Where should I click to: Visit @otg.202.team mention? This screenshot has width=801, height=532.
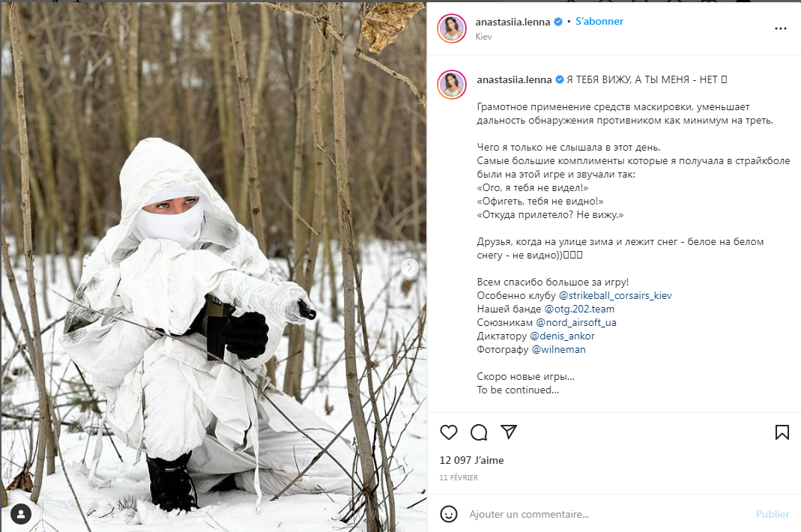click(579, 309)
